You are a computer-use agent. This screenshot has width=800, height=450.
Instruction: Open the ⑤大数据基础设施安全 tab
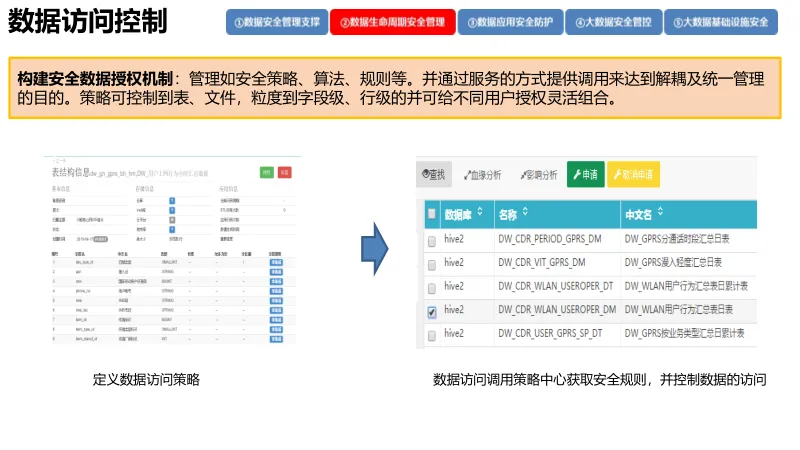point(721,22)
